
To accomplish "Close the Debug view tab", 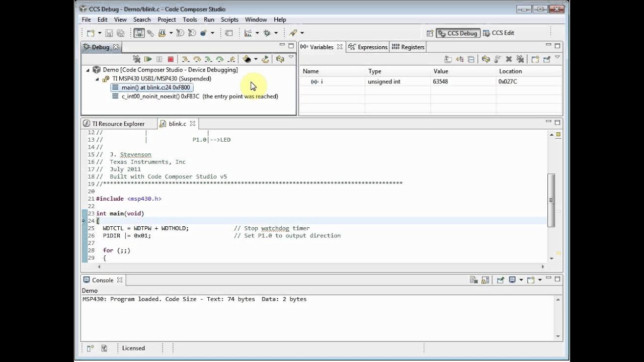I will coord(116,47).
